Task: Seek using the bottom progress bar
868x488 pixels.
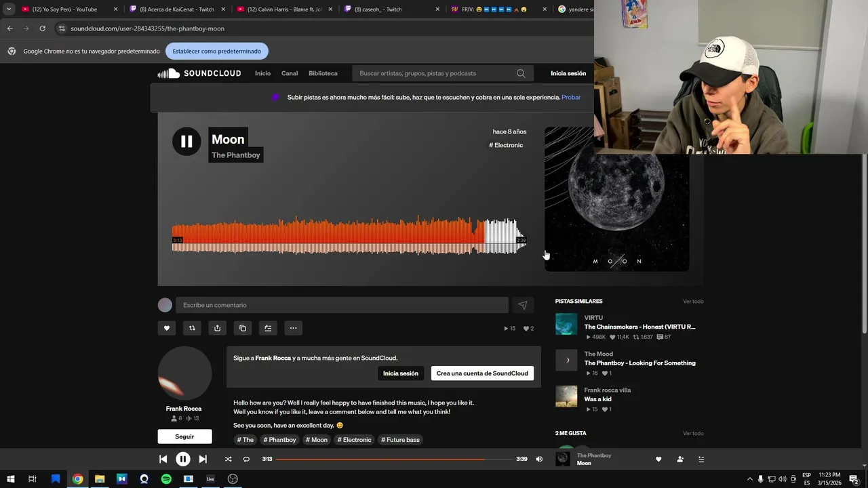Action: point(394,459)
